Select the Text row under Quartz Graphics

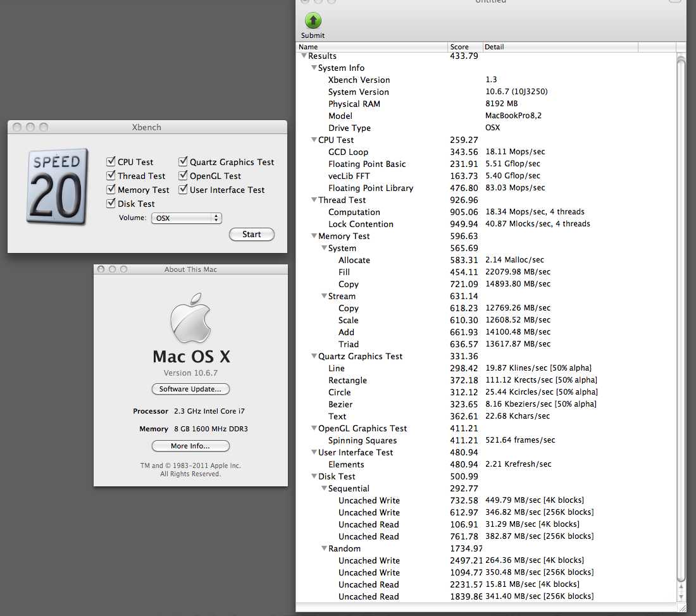[486, 416]
